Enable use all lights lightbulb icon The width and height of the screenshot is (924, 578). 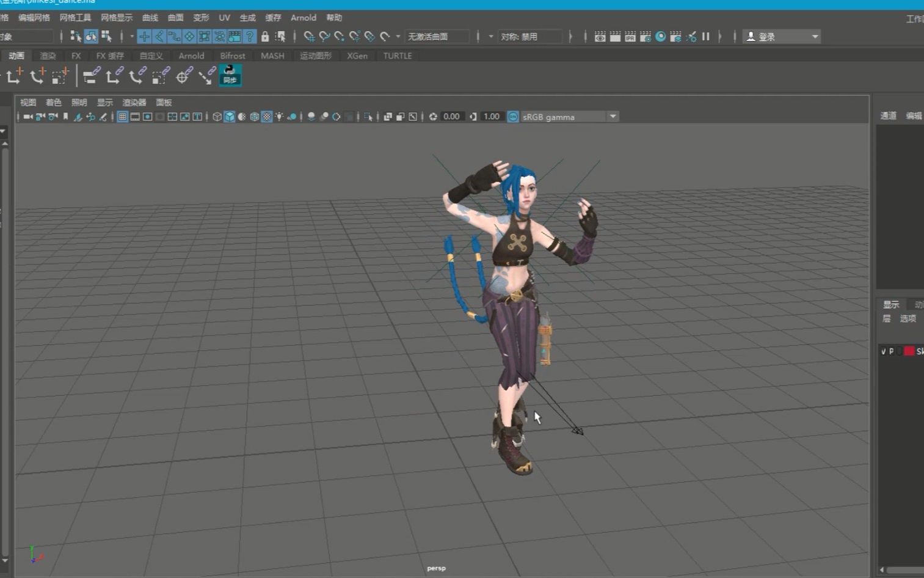click(x=279, y=117)
